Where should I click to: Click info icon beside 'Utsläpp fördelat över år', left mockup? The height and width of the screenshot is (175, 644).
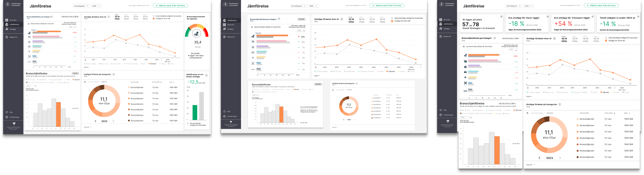(x=109, y=17)
